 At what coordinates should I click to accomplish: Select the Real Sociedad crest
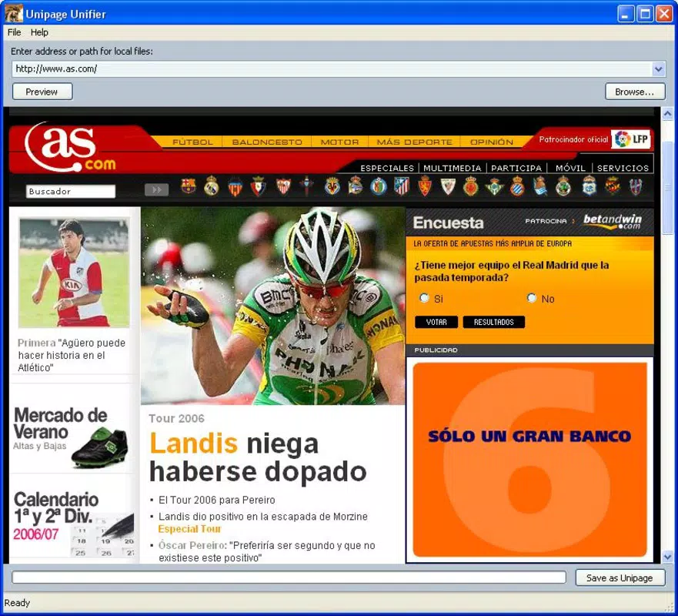pyautogui.click(x=540, y=186)
